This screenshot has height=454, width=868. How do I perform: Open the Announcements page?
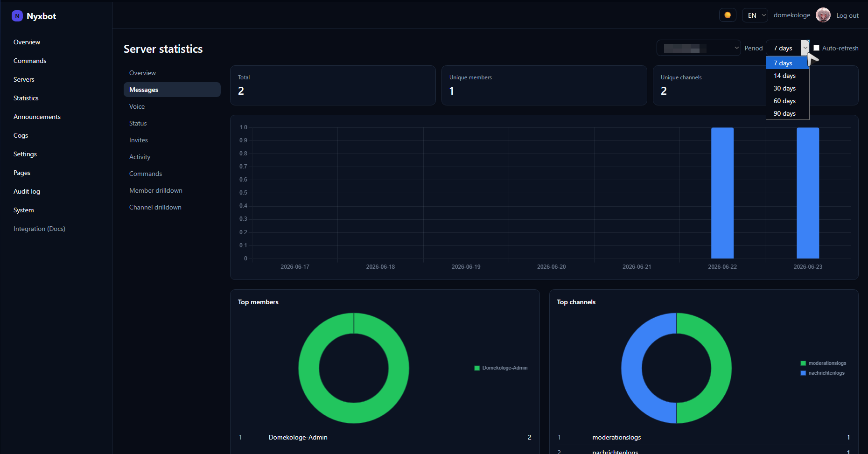click(x=37, y=117)
